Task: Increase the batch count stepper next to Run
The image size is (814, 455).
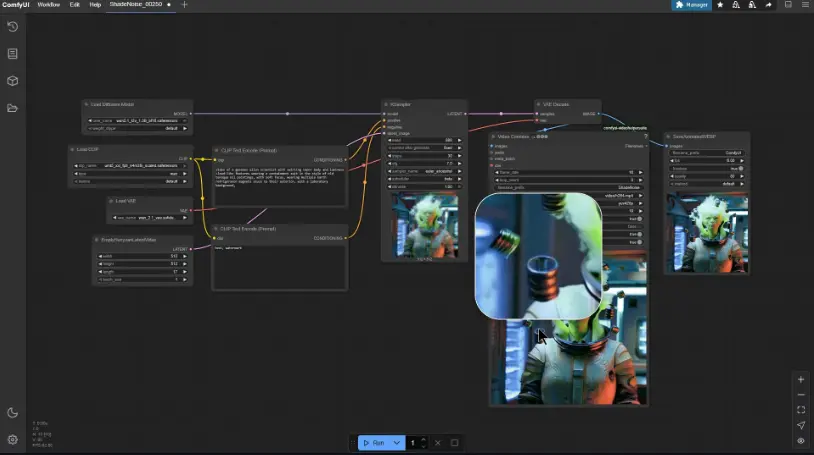Action: point(425,439)
